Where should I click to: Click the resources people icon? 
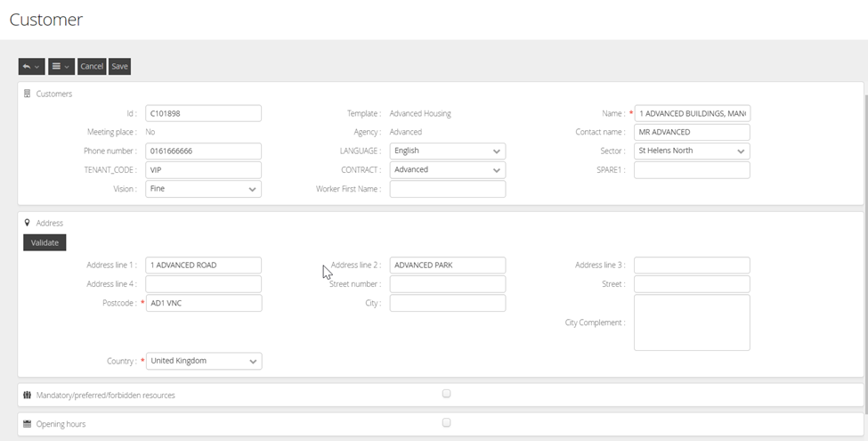[27, 395]
